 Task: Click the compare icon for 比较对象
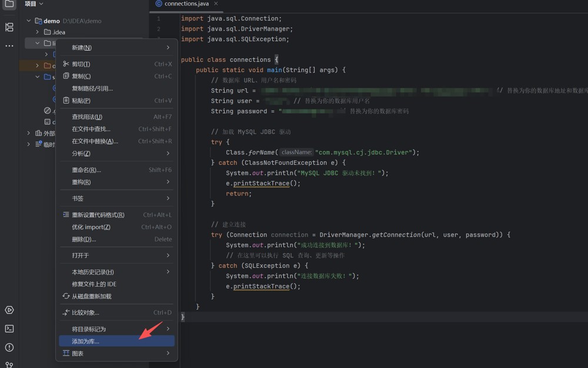66,313
